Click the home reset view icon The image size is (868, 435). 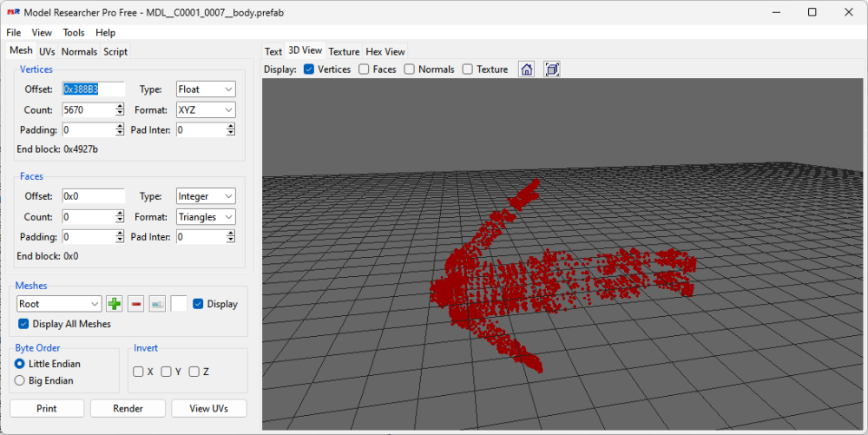[527, 69]
